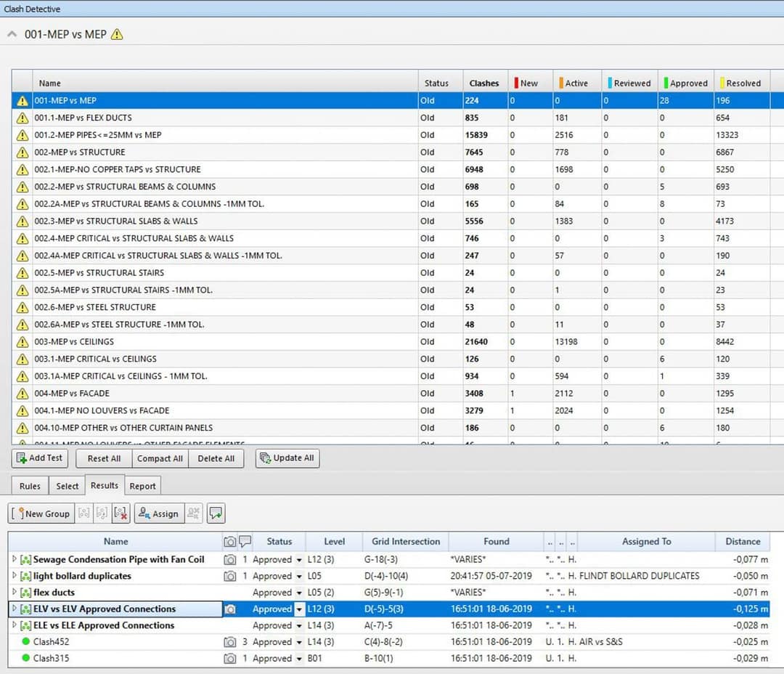
Task: Click warning icon beside 002-MEP vs STRUCTURE
Action: click(23, 153)
